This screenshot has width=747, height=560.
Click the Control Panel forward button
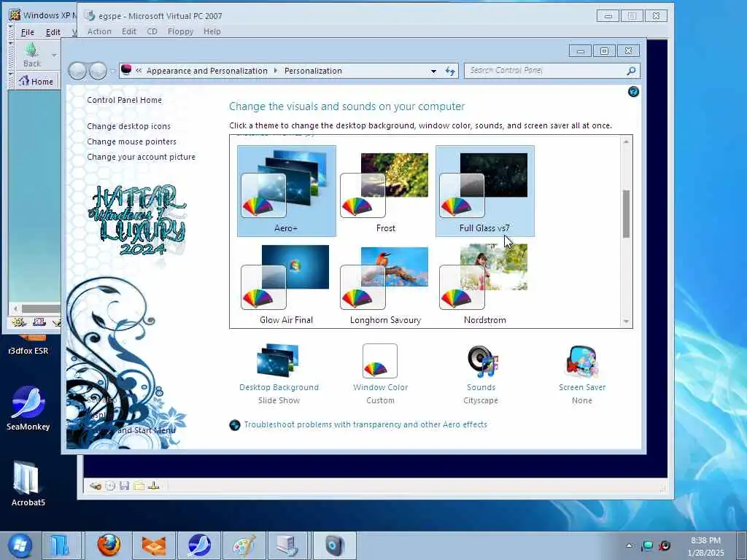(x=98, y=71)
